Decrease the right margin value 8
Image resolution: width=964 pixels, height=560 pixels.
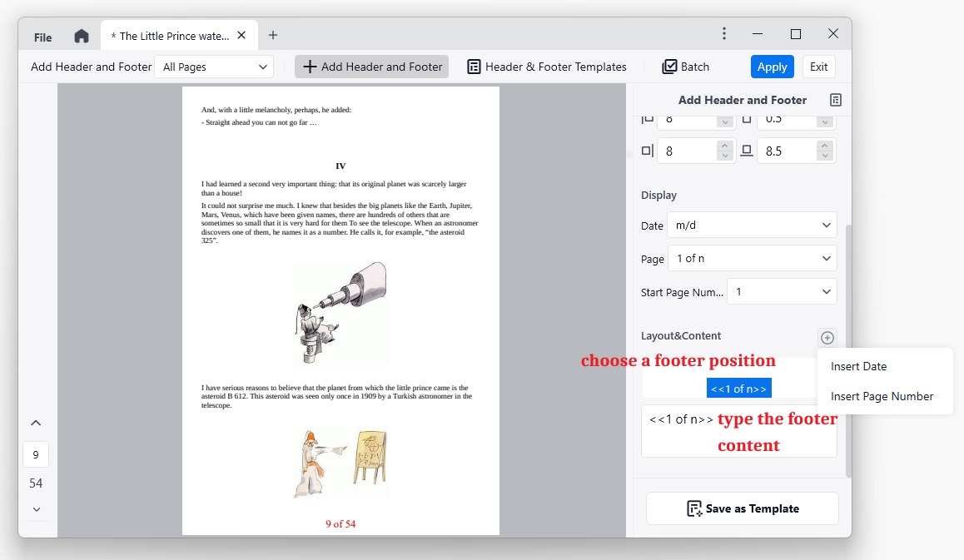click(725, 156)
